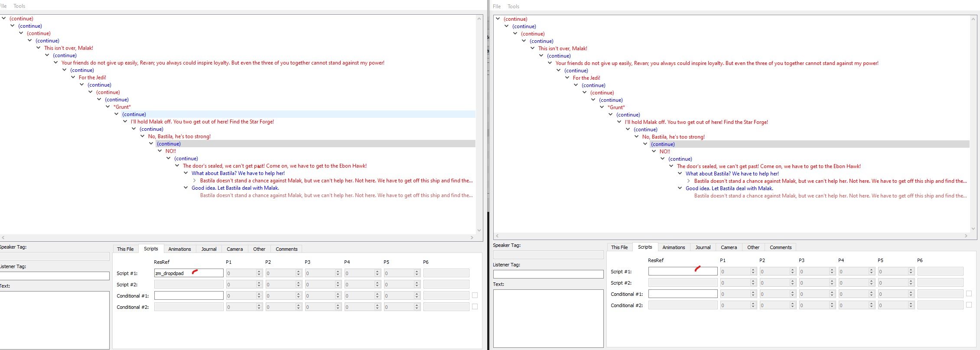Click the Text box in right window

(548, 318)
